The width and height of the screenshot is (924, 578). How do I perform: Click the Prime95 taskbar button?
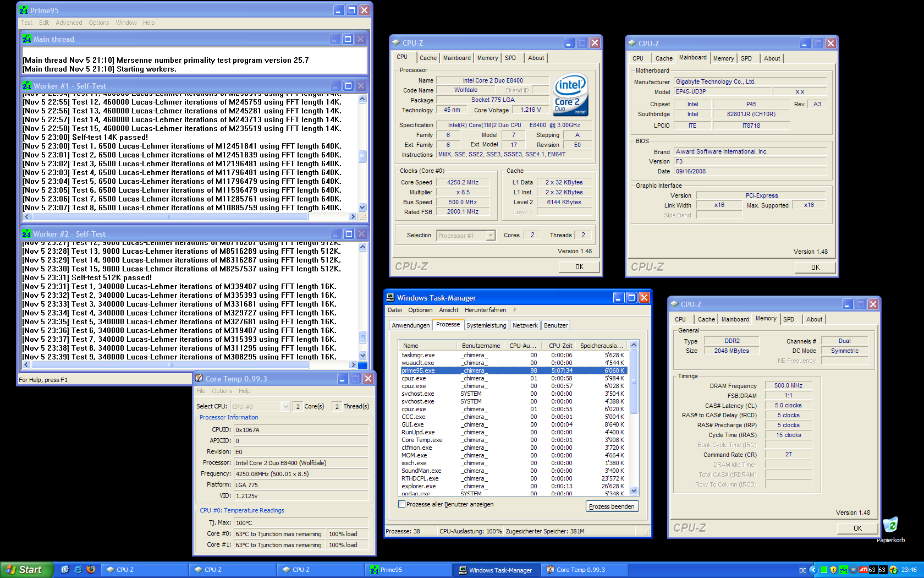pos(409,570)
